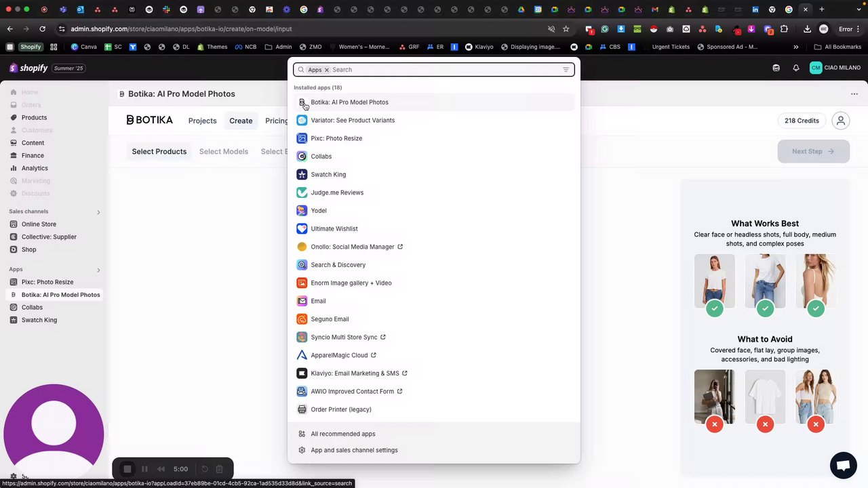
Task: Open the CIAO MILANO store account menu
Action: (x=835, y=68)
